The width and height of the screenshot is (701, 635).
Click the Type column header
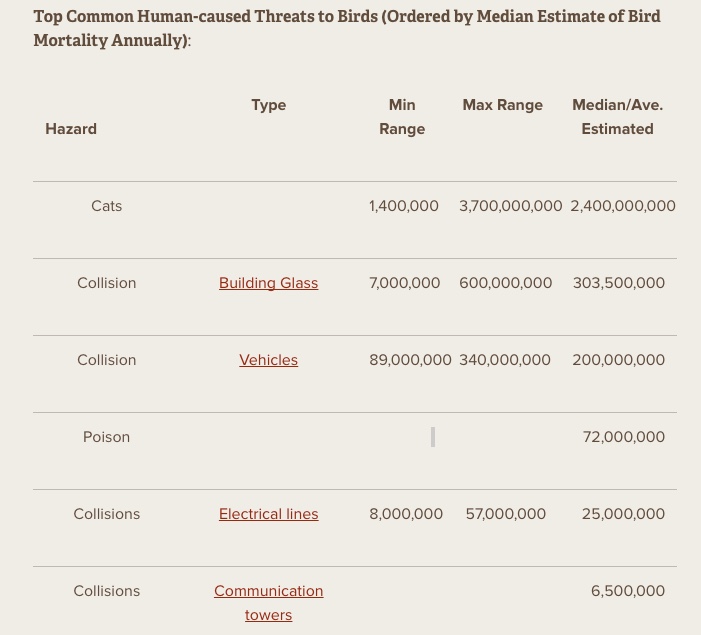(268, 105)
